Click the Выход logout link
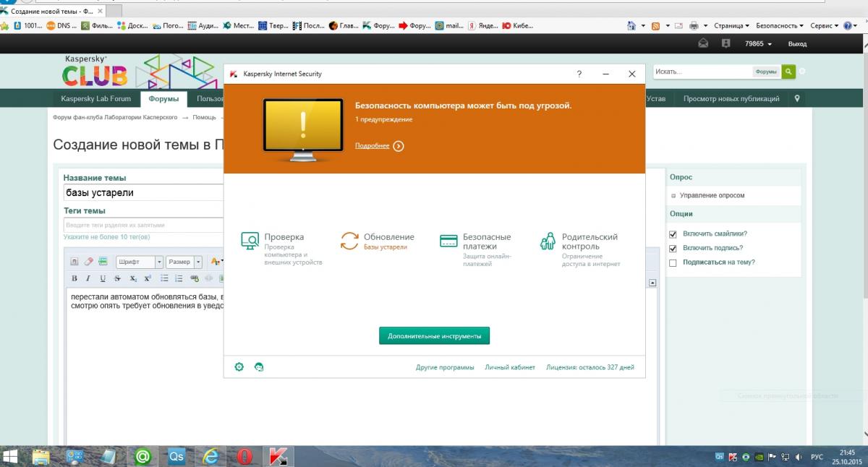The width and height of the screenshot is (868, 467). coord(797,44)
